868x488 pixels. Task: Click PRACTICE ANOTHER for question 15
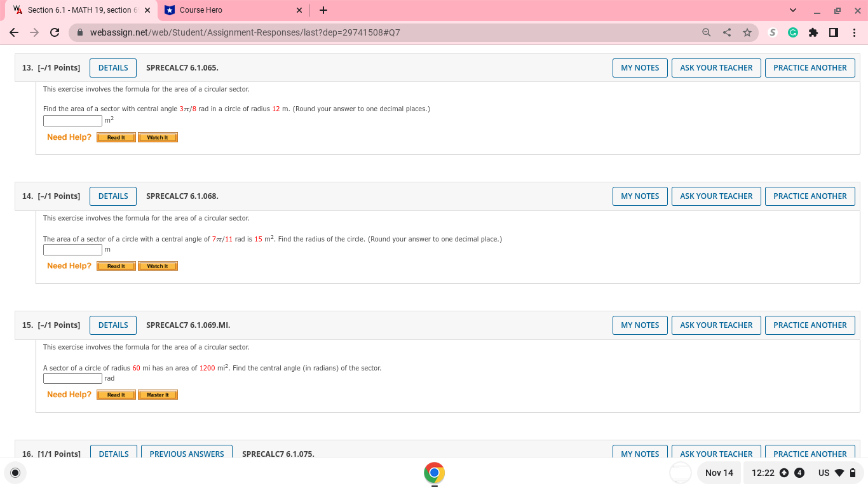pos(810,325)
